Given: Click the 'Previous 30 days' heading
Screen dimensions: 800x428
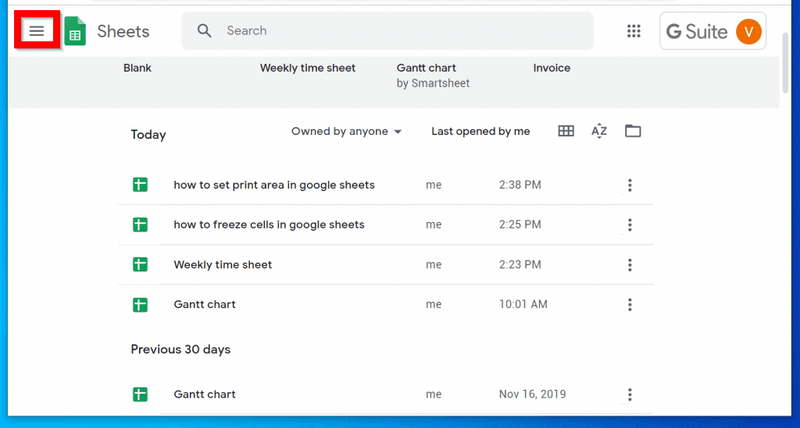Looking at the screenshot, I should (181, 349).
